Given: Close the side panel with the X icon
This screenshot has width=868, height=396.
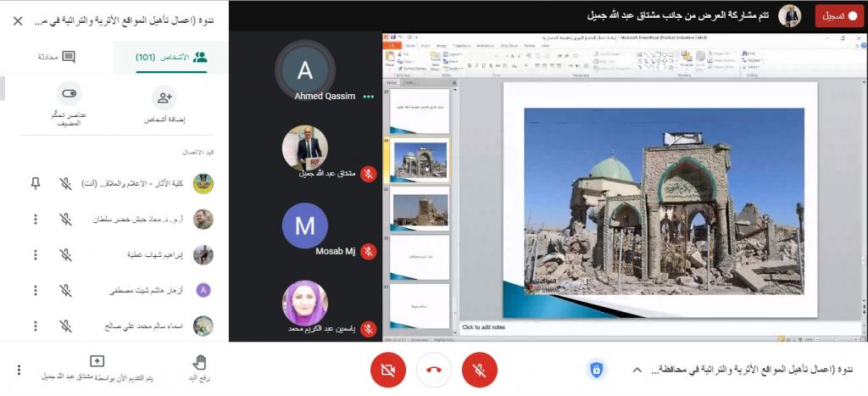Looking at the screenshot, I should pyautogui.click(x=18, y=21).
